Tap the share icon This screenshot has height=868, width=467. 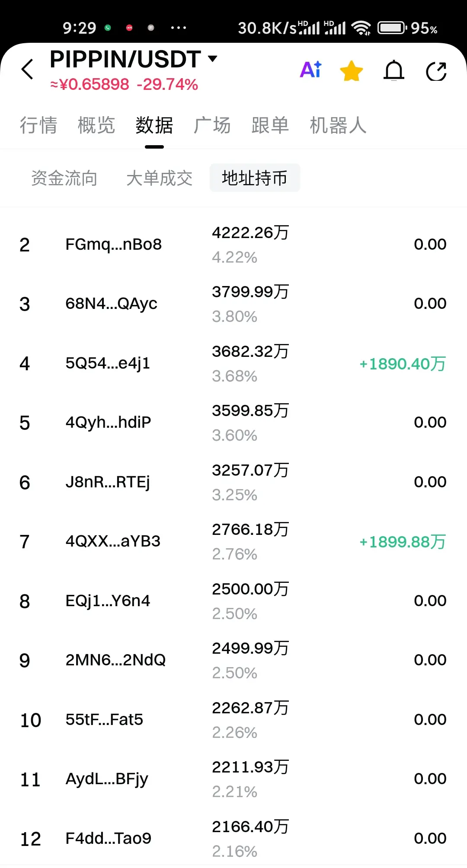click(x=436, y=71)
